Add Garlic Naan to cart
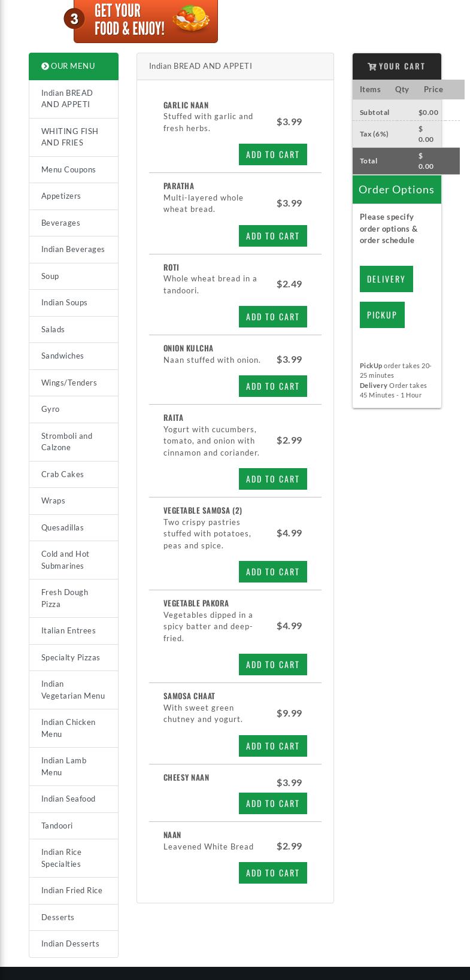This screenshot has width=470, height=980. coord(272,154)
